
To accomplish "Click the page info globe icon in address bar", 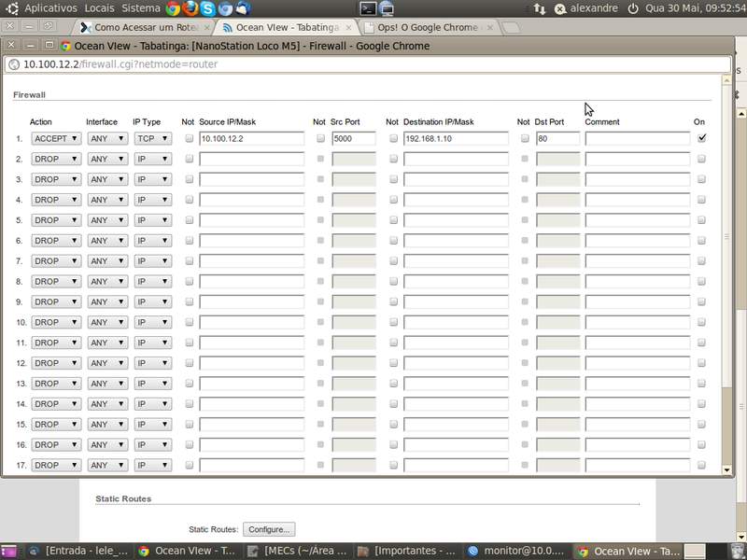I will coord(14,64).
